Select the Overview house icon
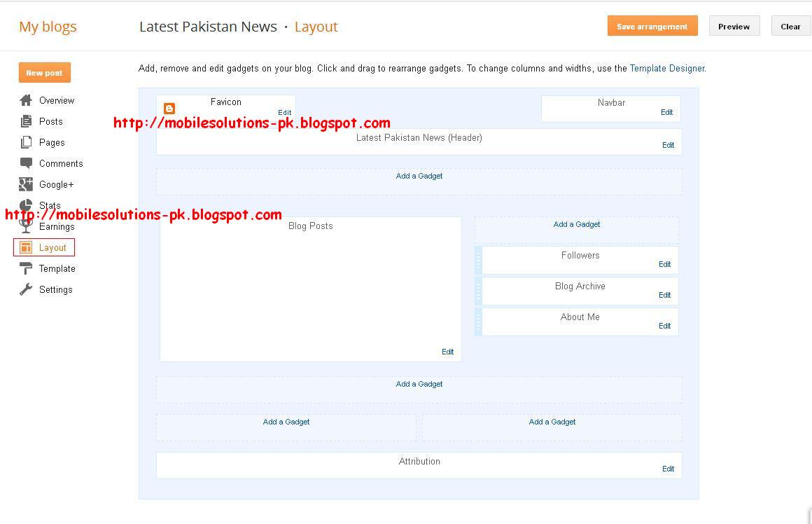The image size is (812, 524). [26, 100]
